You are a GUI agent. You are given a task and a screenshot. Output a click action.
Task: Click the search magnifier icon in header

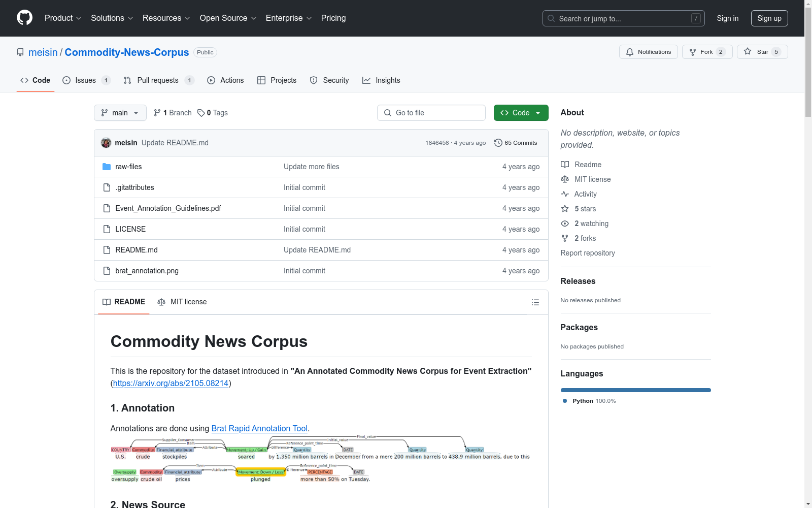coord(551,18)
